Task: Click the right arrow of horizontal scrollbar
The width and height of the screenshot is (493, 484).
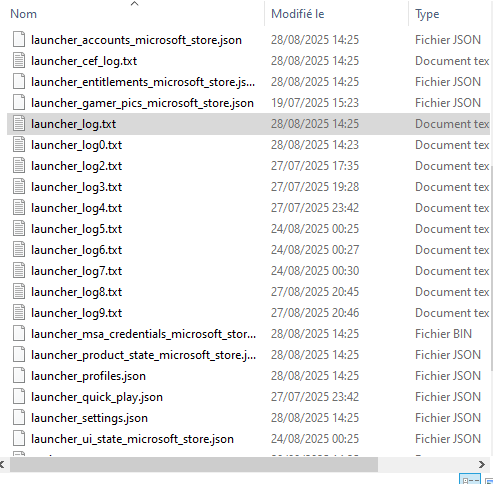Action: (482, 464)
